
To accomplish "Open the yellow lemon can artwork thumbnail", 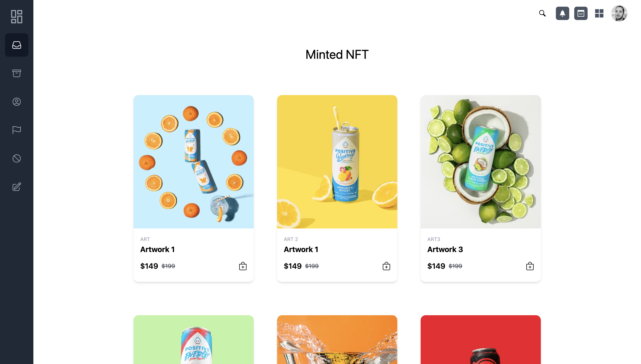I will (x=337, y=162).
